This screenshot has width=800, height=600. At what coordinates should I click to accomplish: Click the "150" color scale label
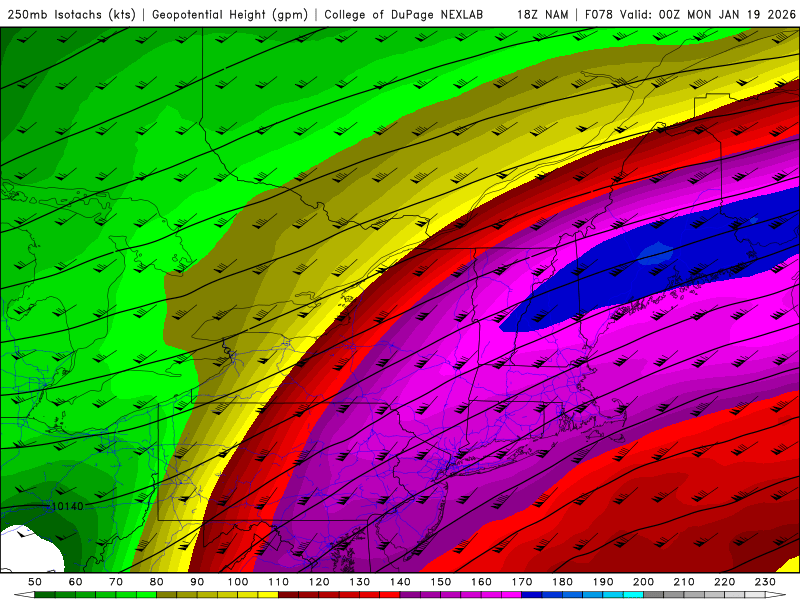tap(440, 582)
